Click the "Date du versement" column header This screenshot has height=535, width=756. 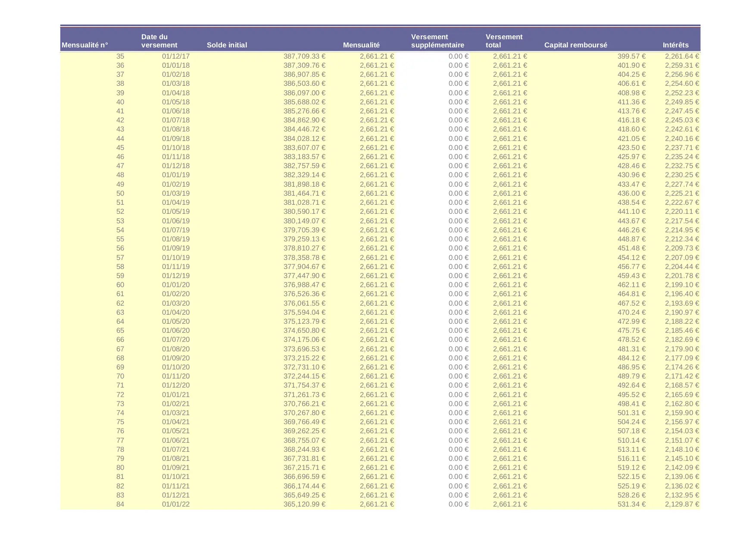click(159, 41)
